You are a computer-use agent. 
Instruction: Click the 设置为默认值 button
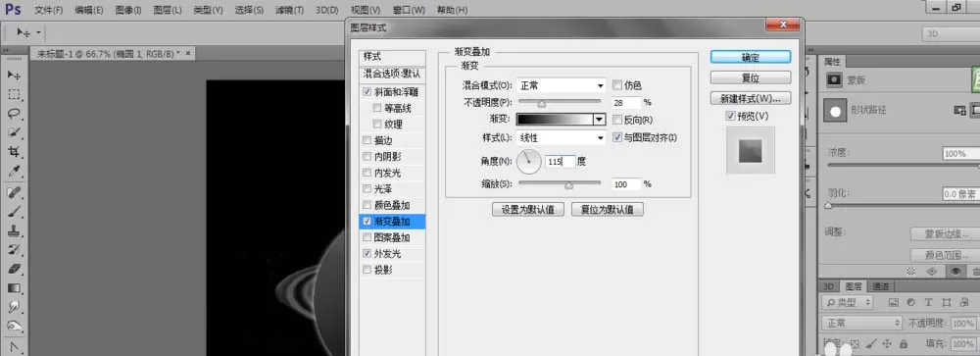pyautogui.click(x=528, y=210)
